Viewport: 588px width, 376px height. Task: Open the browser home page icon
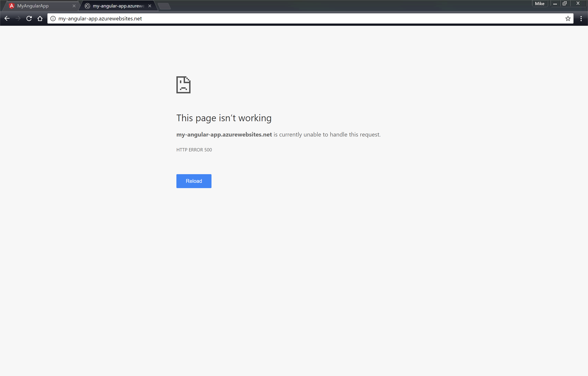tap(40, 18)
